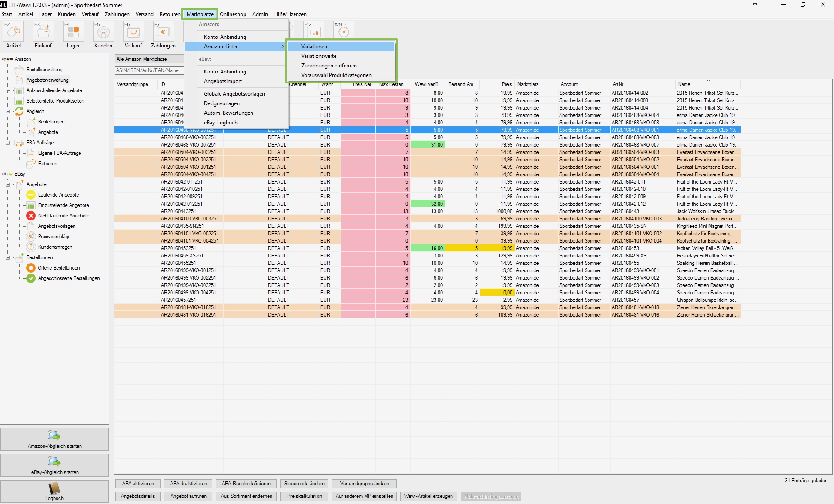Select Bestellverwaltung icon in Amazon tree
Image resolution: width=834 pixels, height=504 pixels.
pos(19,70)
